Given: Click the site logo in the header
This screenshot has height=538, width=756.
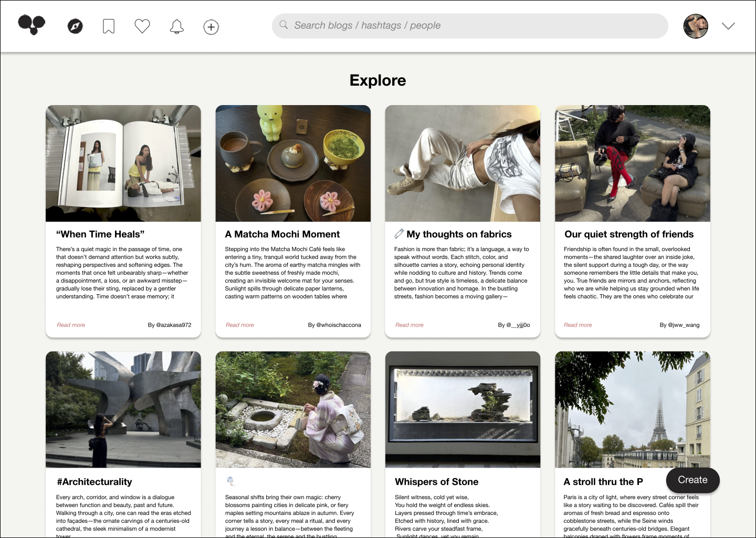Looking at the screenshot, I should (31, 25).
